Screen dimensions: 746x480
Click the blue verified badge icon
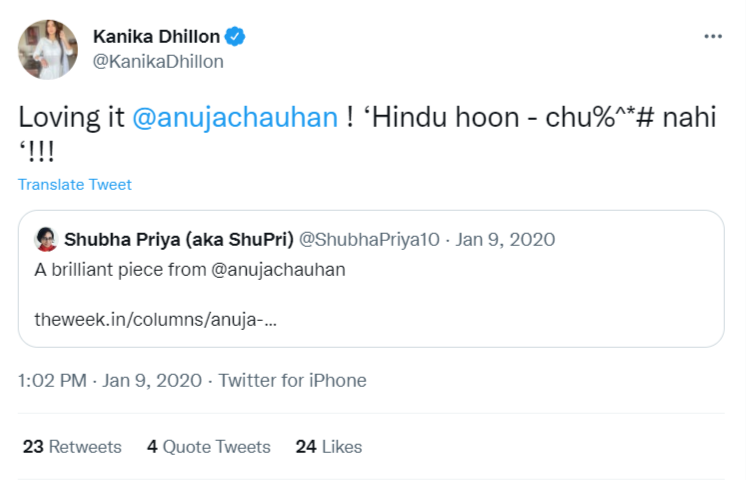tap(235, 37)
